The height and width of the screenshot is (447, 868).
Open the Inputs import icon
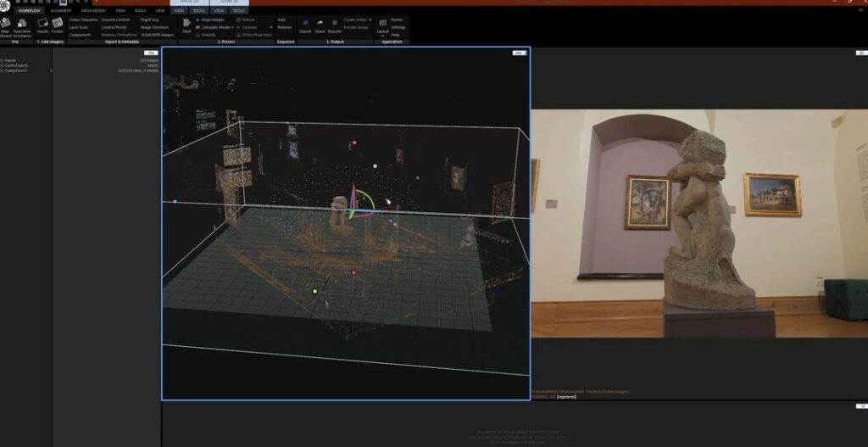(42, 24)
